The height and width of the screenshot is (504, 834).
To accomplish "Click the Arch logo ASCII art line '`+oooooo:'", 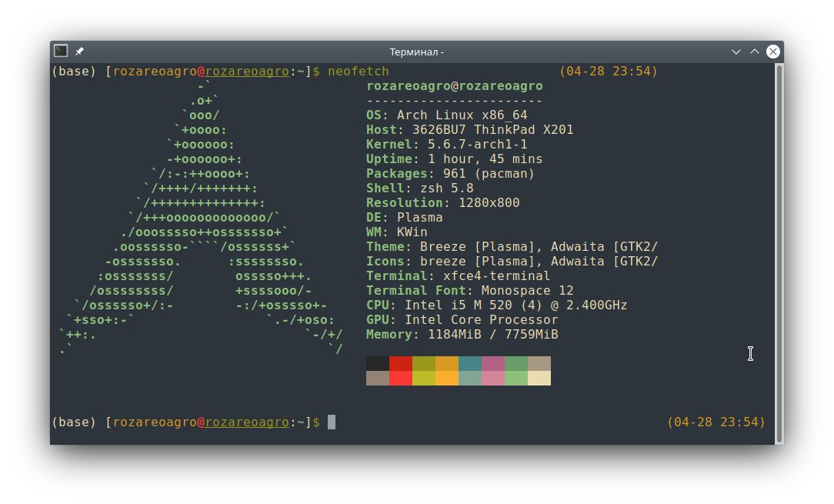I will click(x=201, y=144).
